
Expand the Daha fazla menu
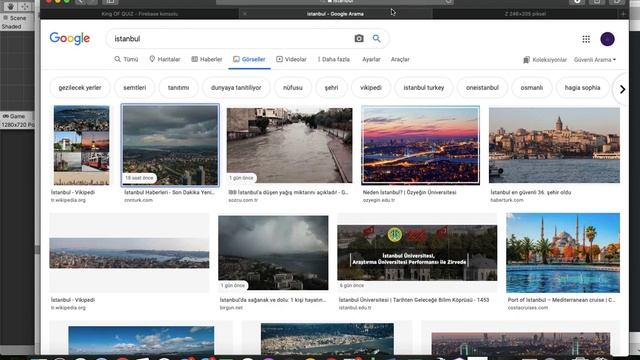[333, 59]
